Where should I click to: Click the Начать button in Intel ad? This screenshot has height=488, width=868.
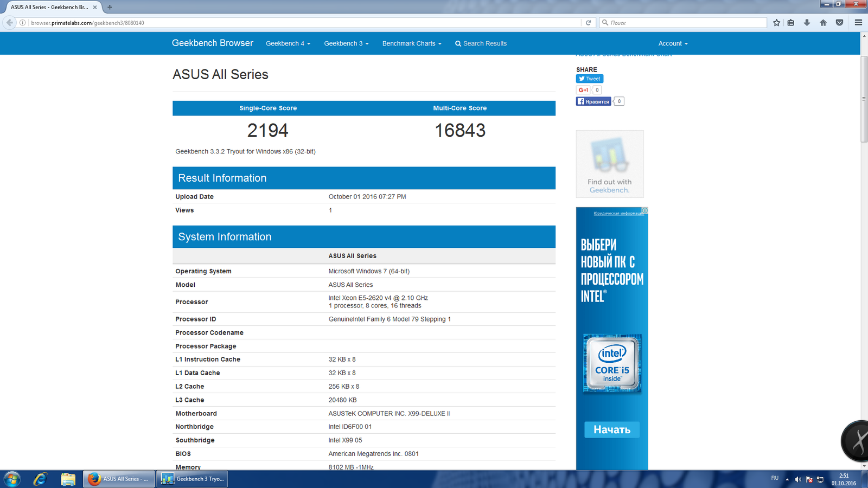click(612, 429)
